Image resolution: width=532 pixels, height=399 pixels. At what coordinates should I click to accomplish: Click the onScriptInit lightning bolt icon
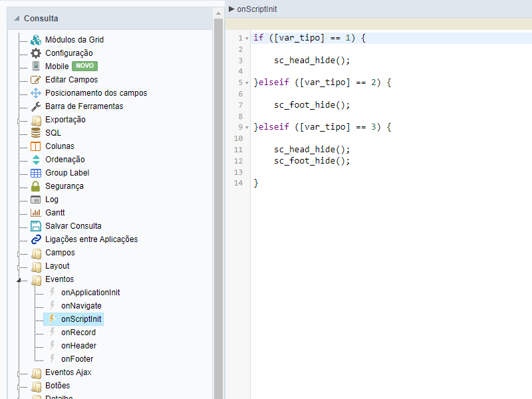(x=52, y=319)
